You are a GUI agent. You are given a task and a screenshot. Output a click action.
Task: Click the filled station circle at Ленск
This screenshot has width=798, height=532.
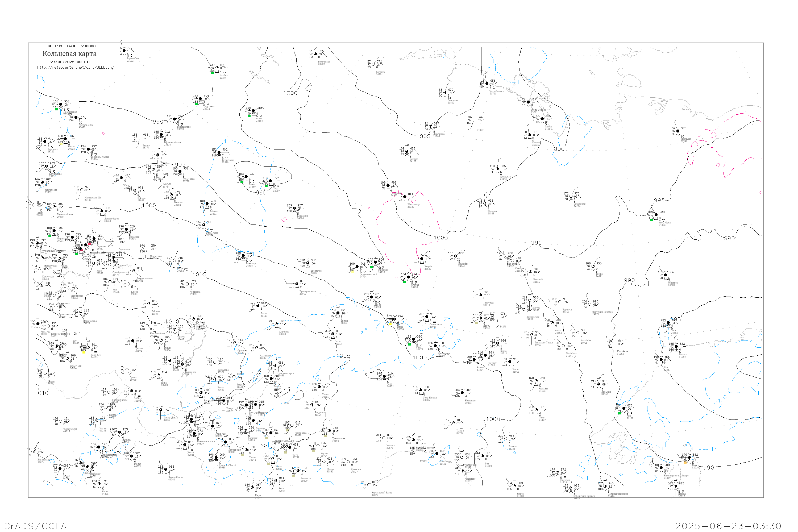tap(372, 297)
